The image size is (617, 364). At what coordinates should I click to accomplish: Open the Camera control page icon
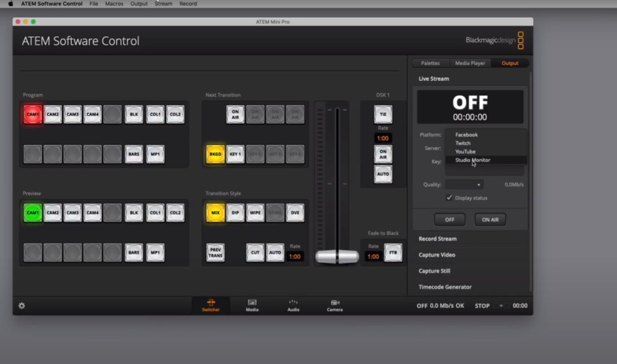point(334,305)
